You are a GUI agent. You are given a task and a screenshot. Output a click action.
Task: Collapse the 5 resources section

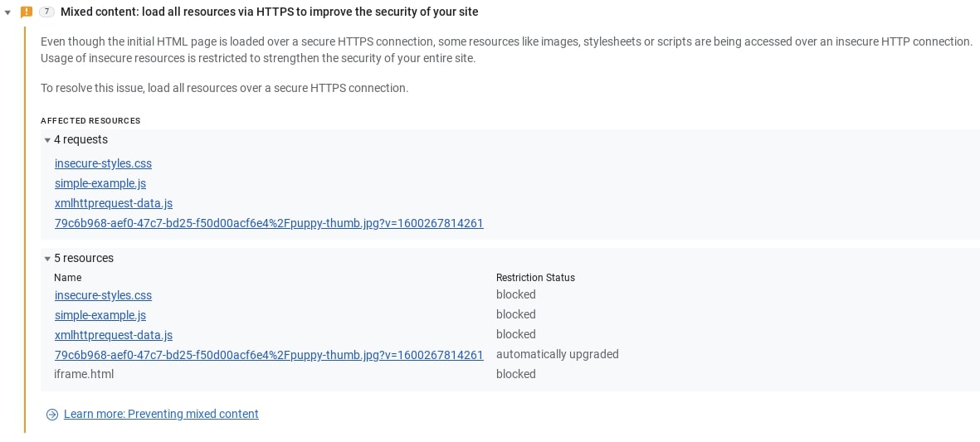pyautogui.click(x=48, y=259)
